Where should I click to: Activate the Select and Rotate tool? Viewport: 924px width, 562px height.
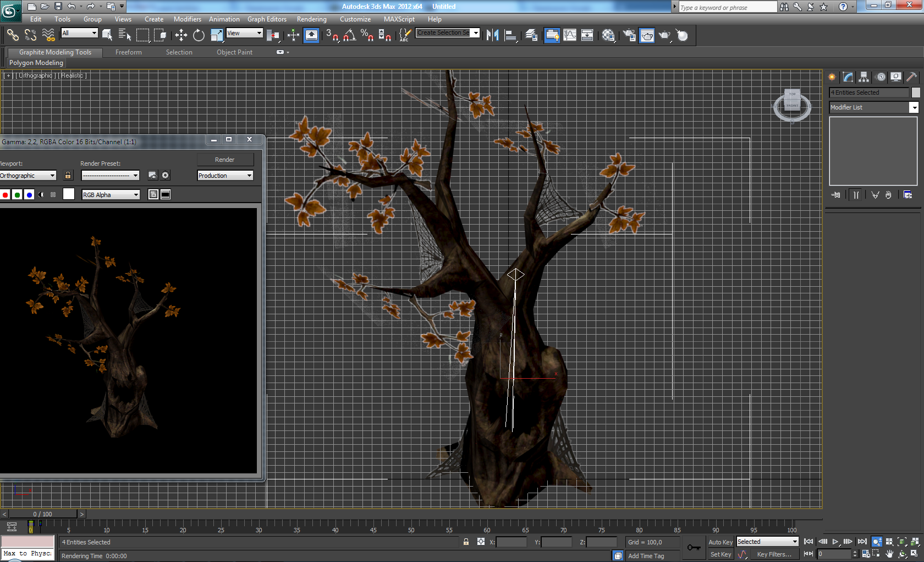click(199, 36)
